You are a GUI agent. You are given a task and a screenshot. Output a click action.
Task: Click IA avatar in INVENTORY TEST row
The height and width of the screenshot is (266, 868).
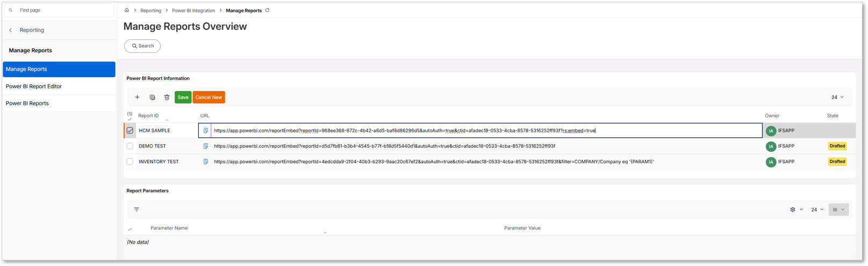pos(771,162)
